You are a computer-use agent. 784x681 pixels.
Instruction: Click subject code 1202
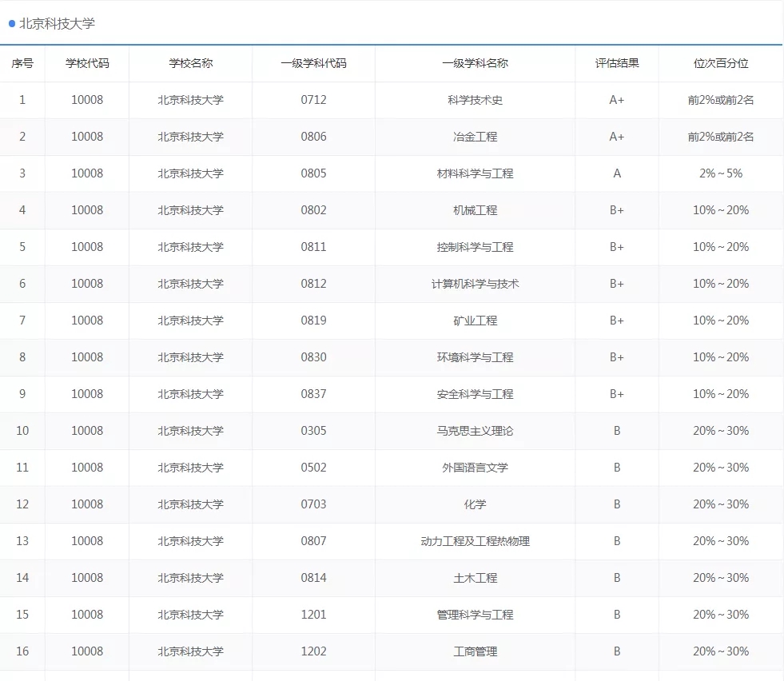click(x=313, y=651)
